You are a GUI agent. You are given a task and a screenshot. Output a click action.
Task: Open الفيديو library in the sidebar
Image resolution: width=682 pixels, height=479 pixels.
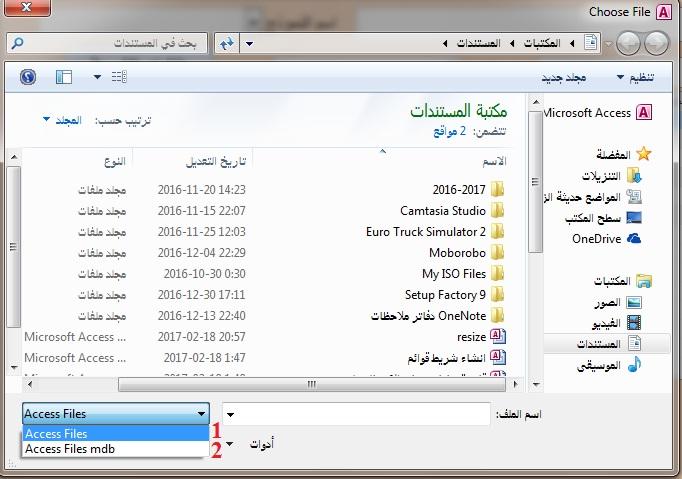click(617, 323)
